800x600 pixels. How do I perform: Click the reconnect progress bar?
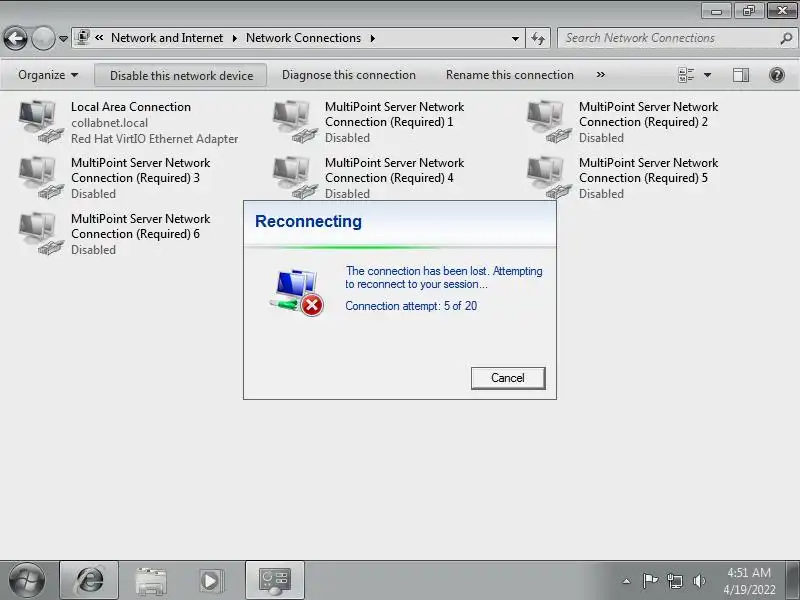[x=400, y=247]
